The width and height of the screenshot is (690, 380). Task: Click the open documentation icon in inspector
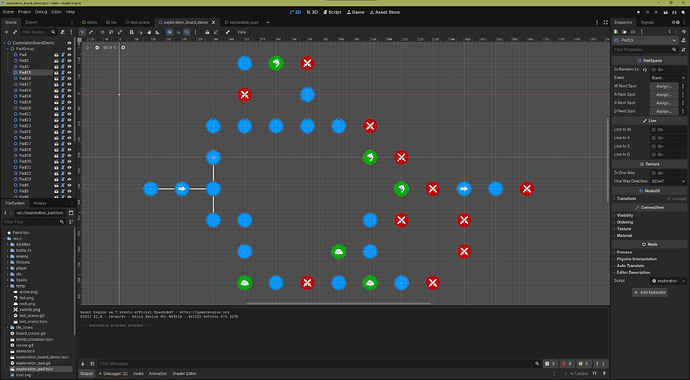[683, 40]
